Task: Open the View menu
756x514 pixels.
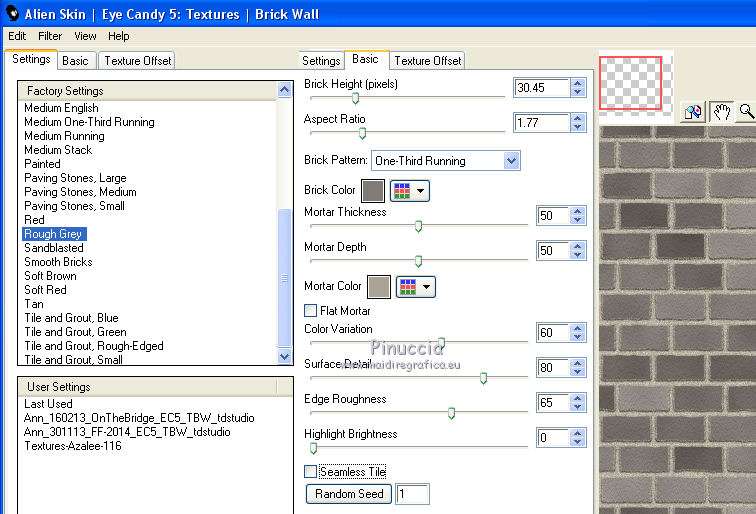Action: 85,36
